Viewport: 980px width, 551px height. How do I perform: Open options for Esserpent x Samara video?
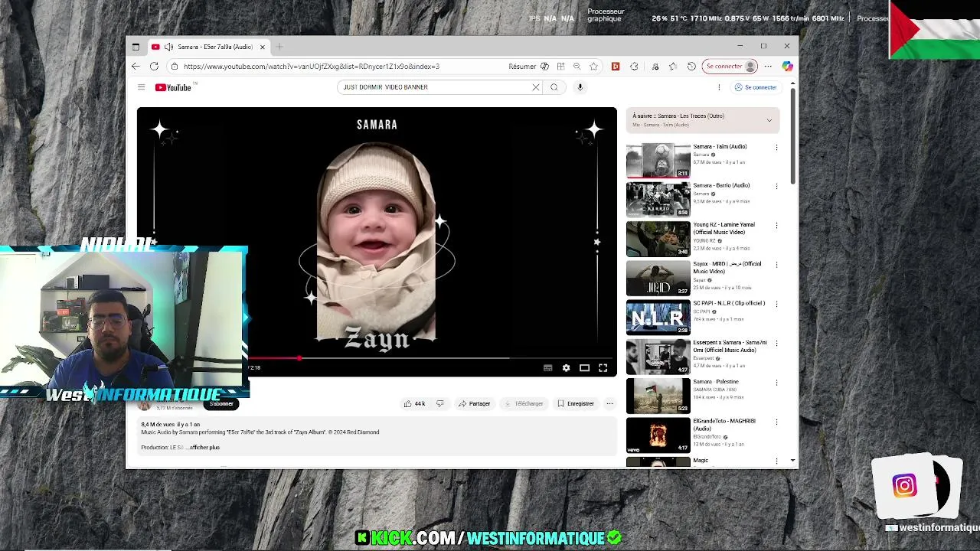pos(776,343)
